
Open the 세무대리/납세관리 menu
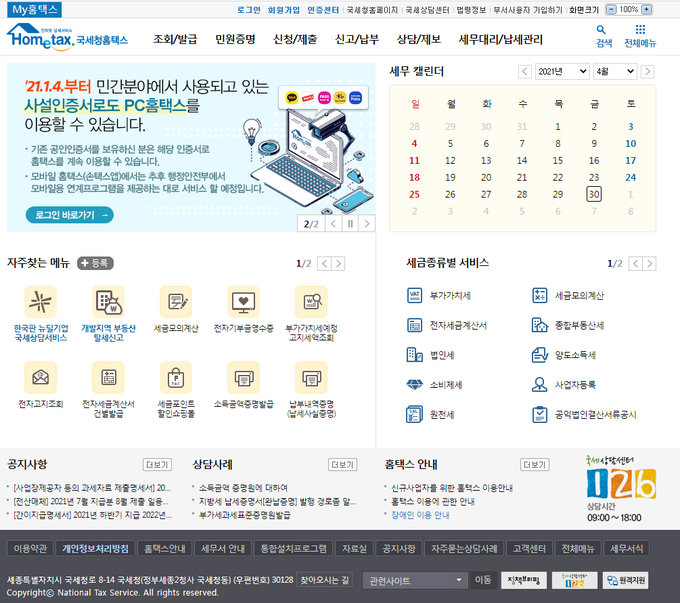pos(501,39)
